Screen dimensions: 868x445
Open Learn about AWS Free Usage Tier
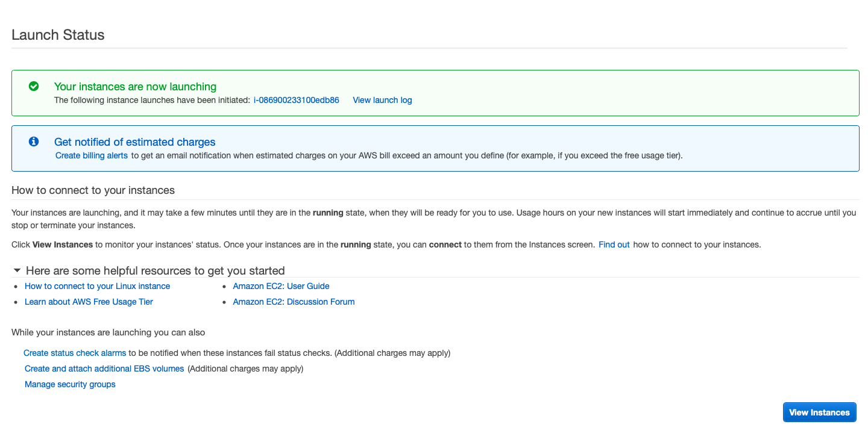89,302
